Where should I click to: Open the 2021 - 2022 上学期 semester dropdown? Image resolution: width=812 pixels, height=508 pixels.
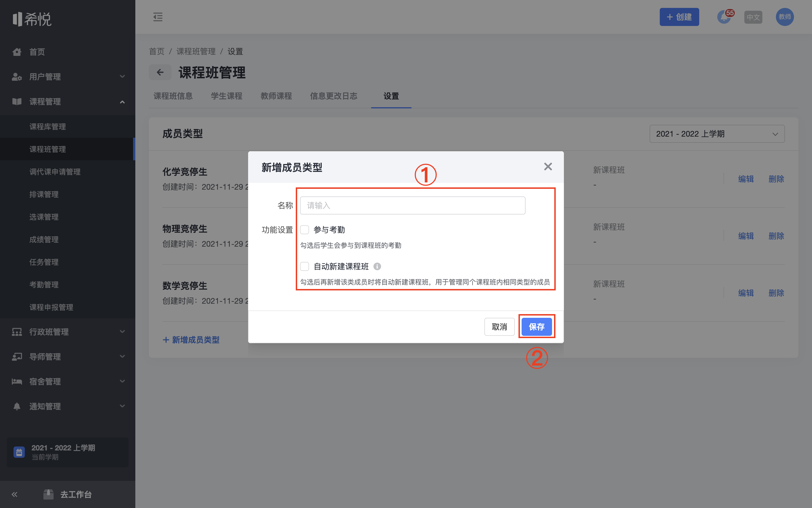[717, 134]
